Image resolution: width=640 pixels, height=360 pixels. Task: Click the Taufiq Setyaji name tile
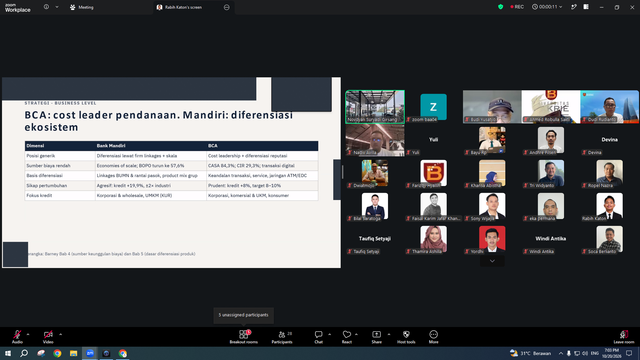click(x=375, y=238)
